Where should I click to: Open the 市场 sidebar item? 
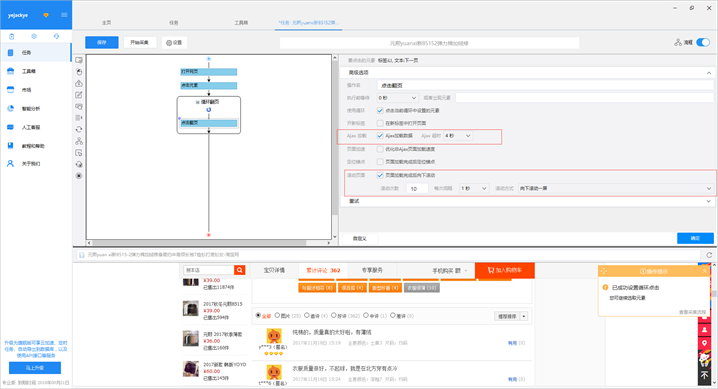[36, 90]
